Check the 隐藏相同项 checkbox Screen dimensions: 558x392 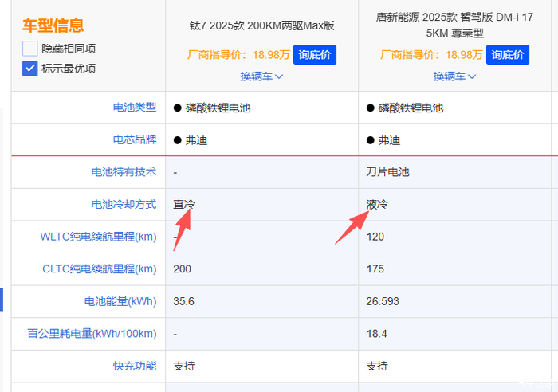(x=30, y=48)
